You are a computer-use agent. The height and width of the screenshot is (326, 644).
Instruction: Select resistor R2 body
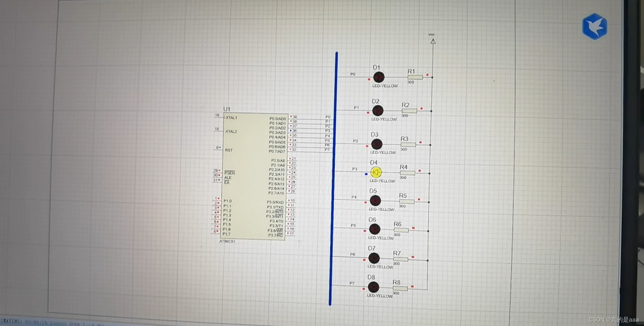pos(409,111)
